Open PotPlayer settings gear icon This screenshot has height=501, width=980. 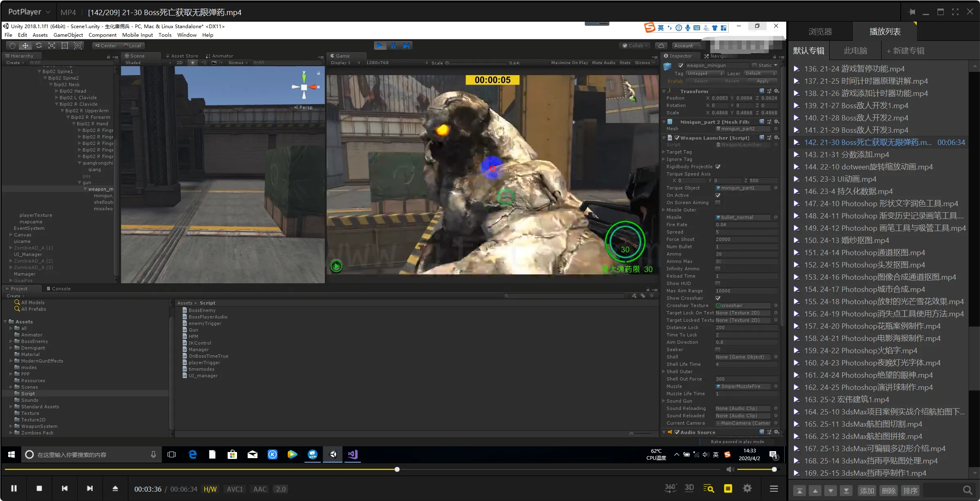(x=747, y=488)
